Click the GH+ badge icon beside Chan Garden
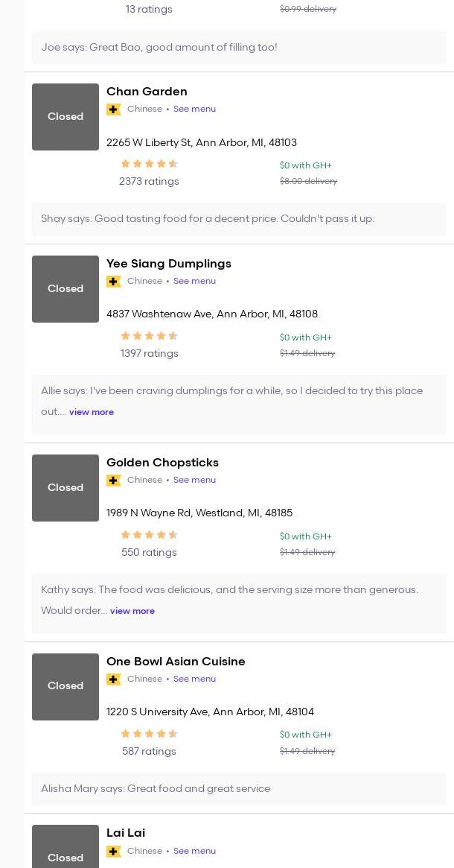 [x=114, y=110]
